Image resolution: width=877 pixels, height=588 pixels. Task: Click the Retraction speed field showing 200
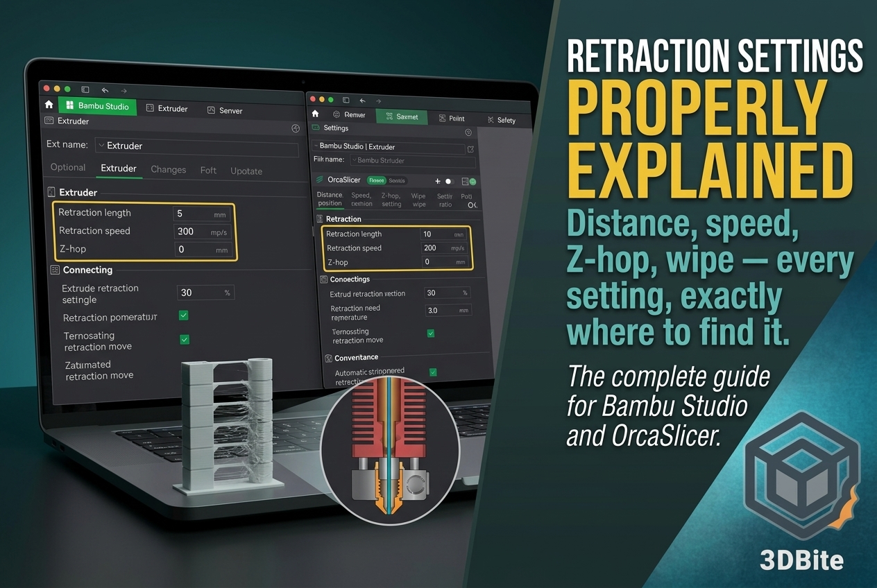click(445, 248)
